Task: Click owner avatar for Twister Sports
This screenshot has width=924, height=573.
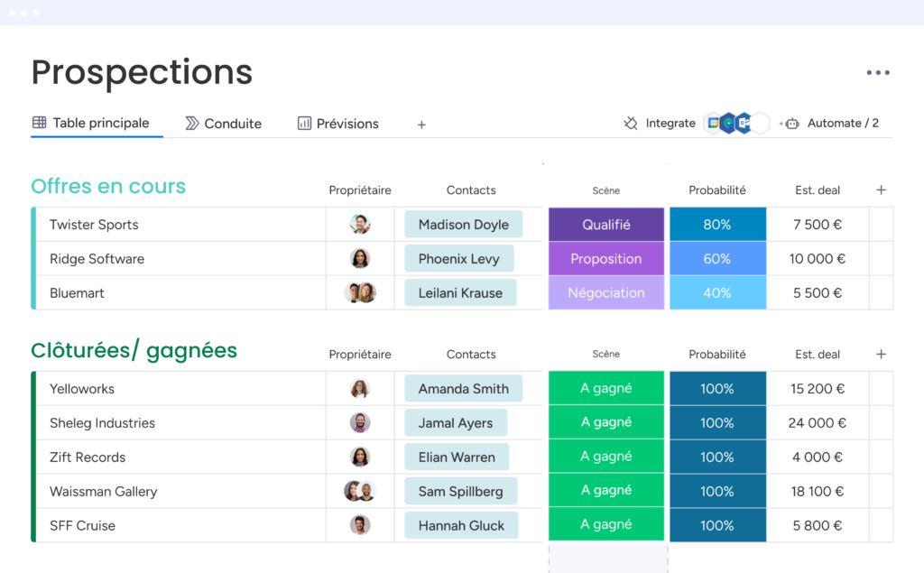Action: 359,224
